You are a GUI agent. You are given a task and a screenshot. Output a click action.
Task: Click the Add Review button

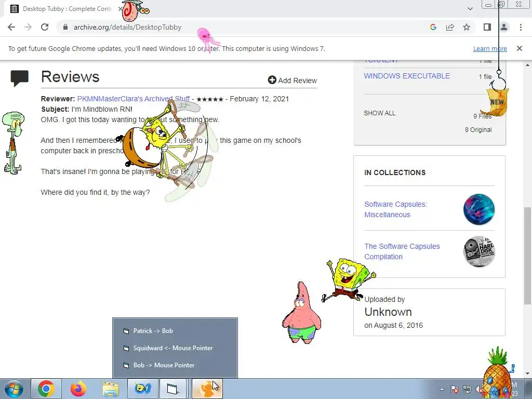292,81
